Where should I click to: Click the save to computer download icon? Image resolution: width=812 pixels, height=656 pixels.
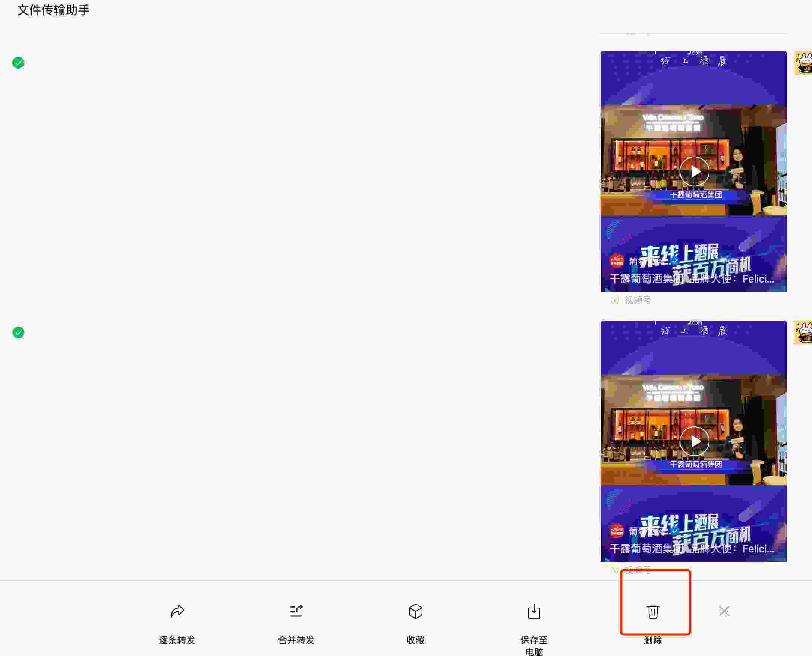pos(534,611)
